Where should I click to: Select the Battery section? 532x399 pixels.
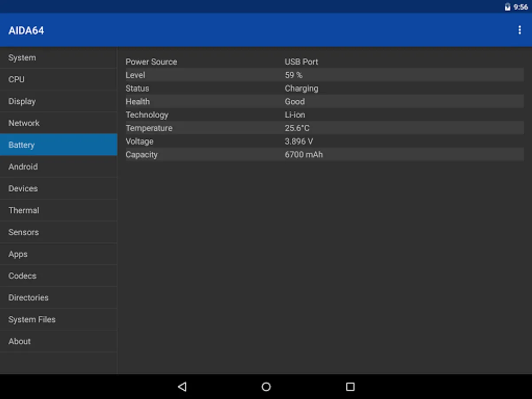(59, 145)
